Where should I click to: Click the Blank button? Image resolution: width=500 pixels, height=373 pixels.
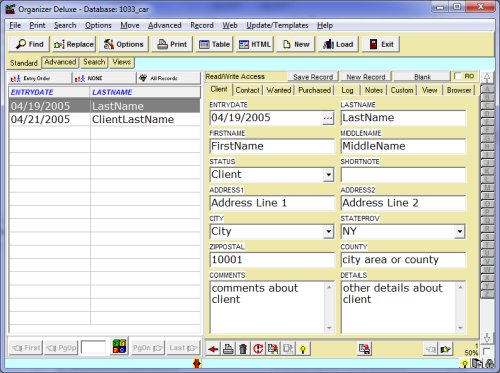[x=422, y=77]
